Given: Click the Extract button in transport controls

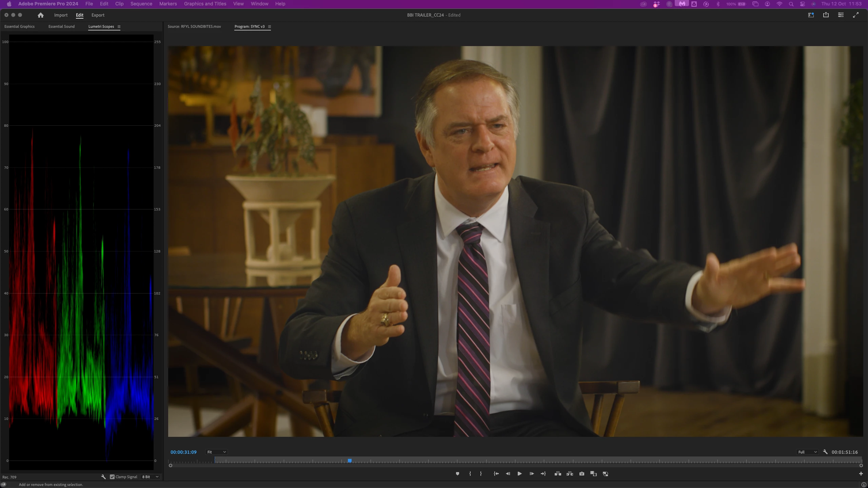Looking at the screenshot, I should click(x=570, y=474).
